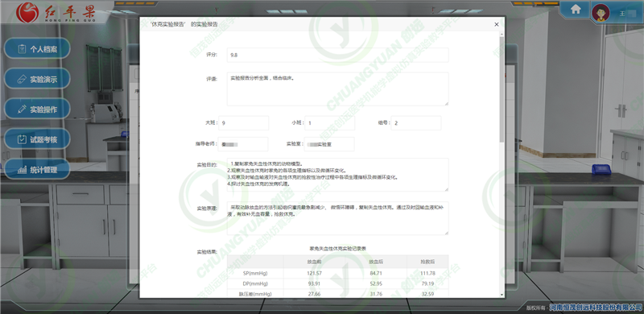The width and height of the screenshot is (644, 314).
Task: Open 实验操作 from the sidebar
Action: 37,109
